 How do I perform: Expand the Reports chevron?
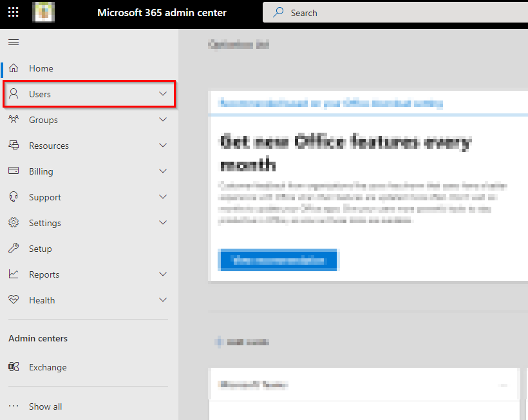(163, 274)
